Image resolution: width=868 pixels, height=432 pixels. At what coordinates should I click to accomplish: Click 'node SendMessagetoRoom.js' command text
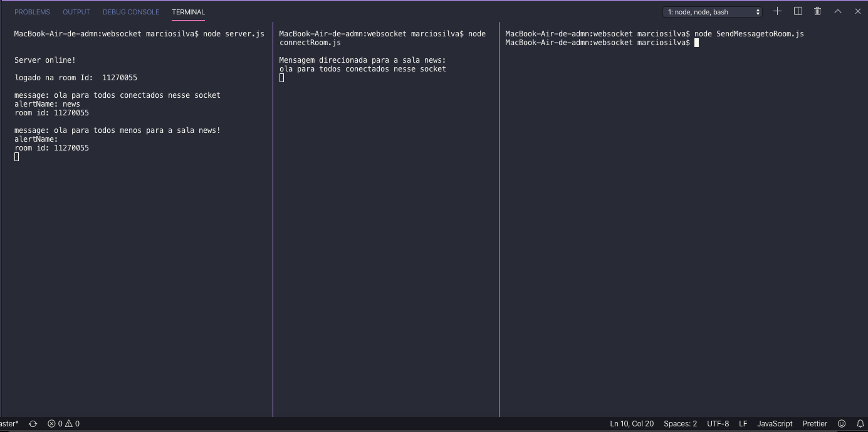749,34
